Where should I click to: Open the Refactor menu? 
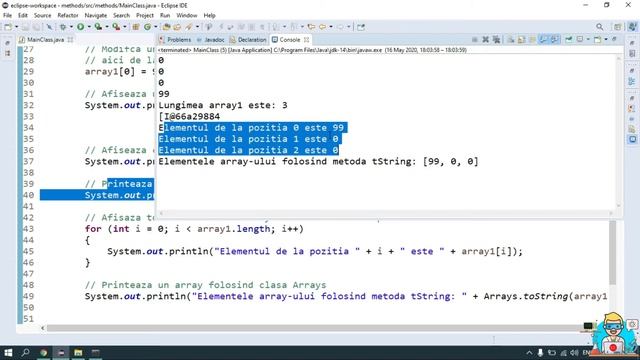click(x=68, y=16)
